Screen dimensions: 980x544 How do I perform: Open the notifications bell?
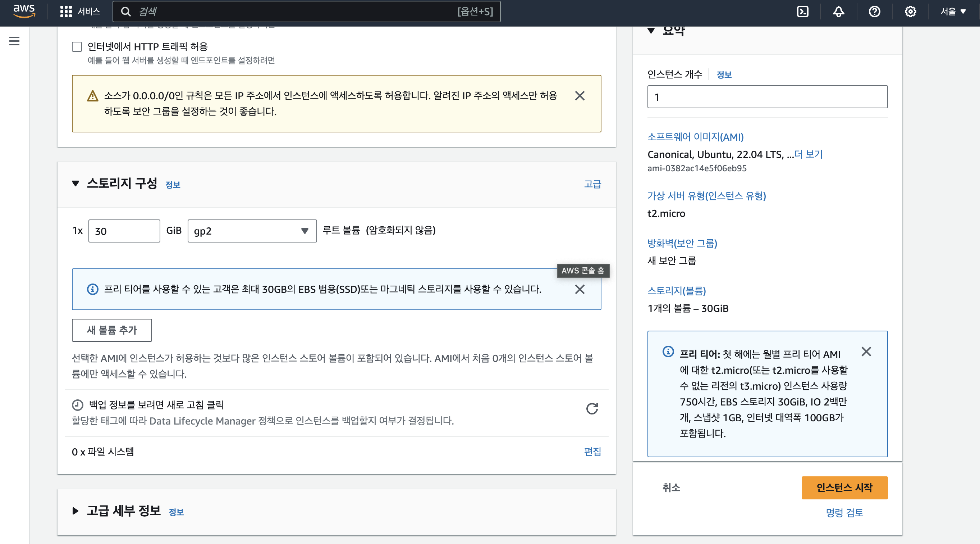pos(838,12)
